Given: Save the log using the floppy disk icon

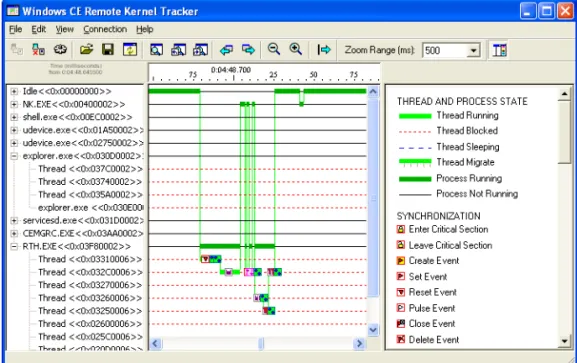Looking at the screenshot, I should (108, 49).
